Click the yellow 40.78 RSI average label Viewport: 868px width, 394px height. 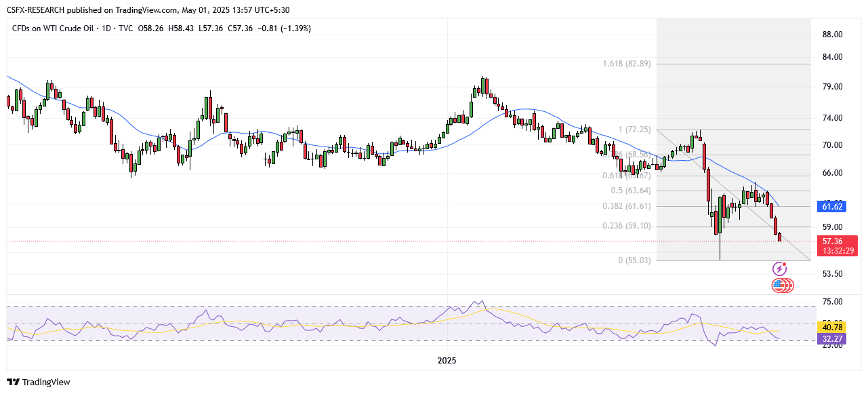click(831, 327)
